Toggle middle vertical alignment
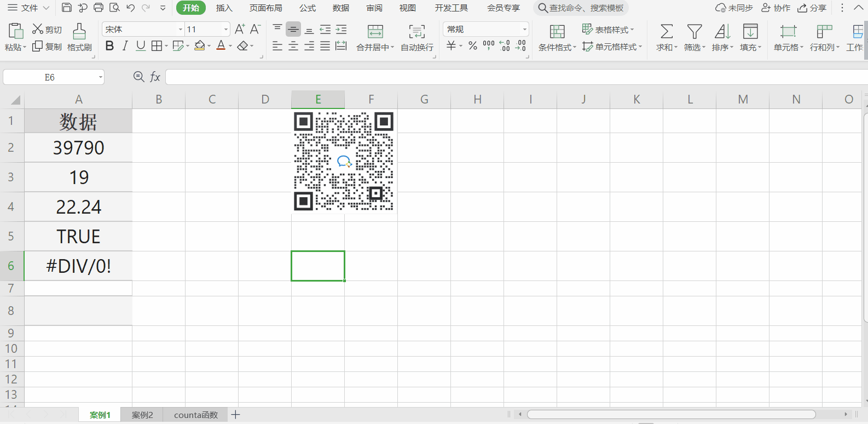Image resolution: width=868 pixels, height=424 pixels. pos(293,29)
